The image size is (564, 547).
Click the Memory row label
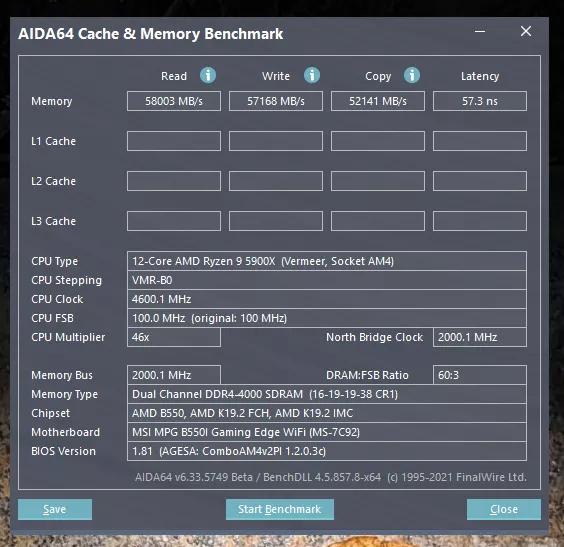pyautogui.click(x=52, y=101)
